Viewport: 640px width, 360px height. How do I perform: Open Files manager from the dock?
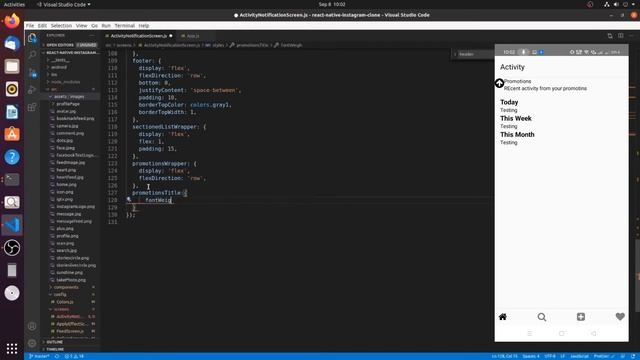[12, 66]
